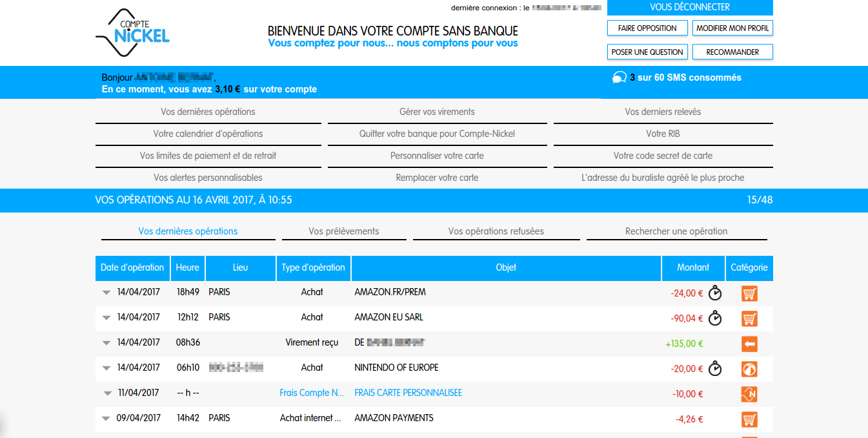Click the '3 sur 60 SMS consommés' text
868x438 pixels.
tap(685, 78)
